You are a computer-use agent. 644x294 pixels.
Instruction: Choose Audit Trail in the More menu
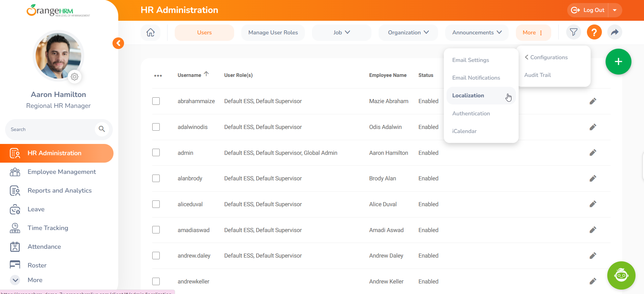(537, 75)
